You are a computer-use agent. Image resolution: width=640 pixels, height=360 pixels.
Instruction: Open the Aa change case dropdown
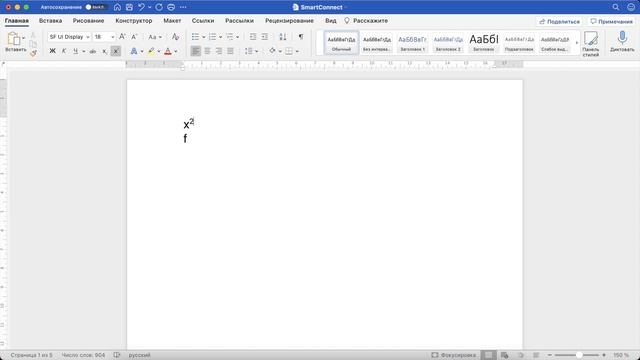click(x=155, y=37)
